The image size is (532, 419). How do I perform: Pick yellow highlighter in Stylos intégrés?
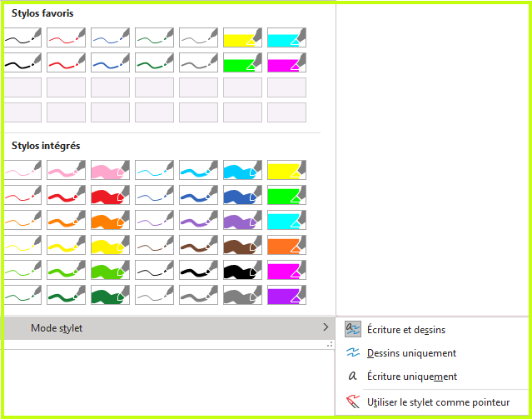(x=286, y=170)
